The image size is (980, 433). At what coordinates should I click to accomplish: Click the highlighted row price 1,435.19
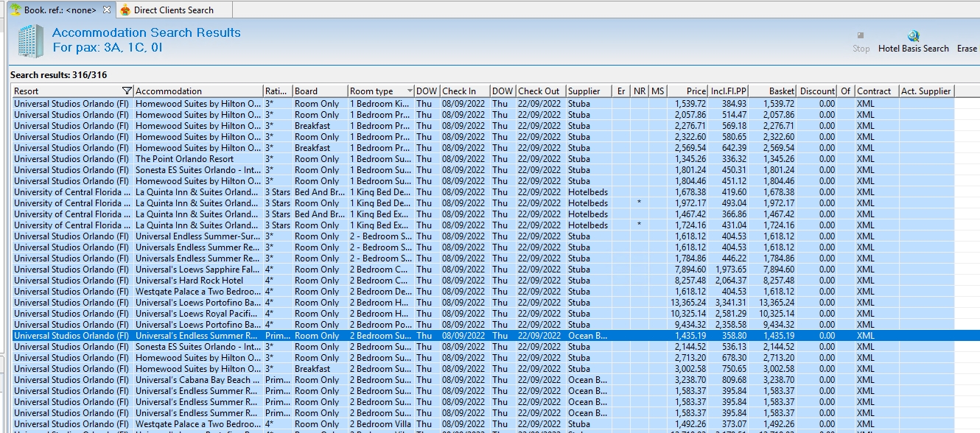pyautogui.click(x=690, y=336)
